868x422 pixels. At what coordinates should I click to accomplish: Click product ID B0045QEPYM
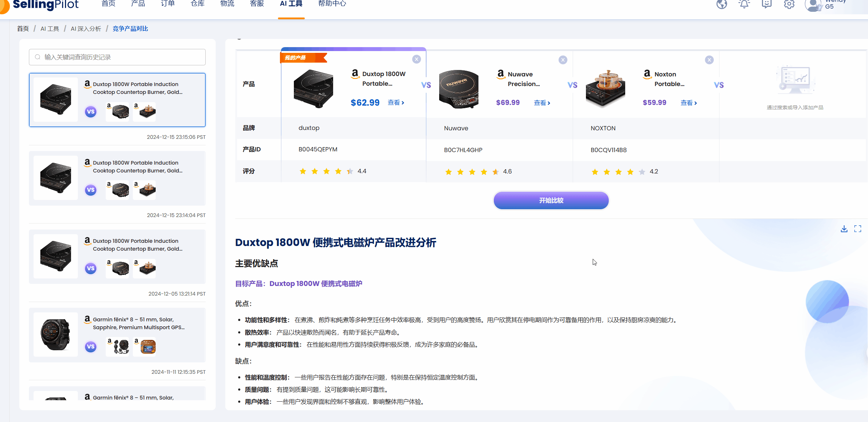pos(318,149)
